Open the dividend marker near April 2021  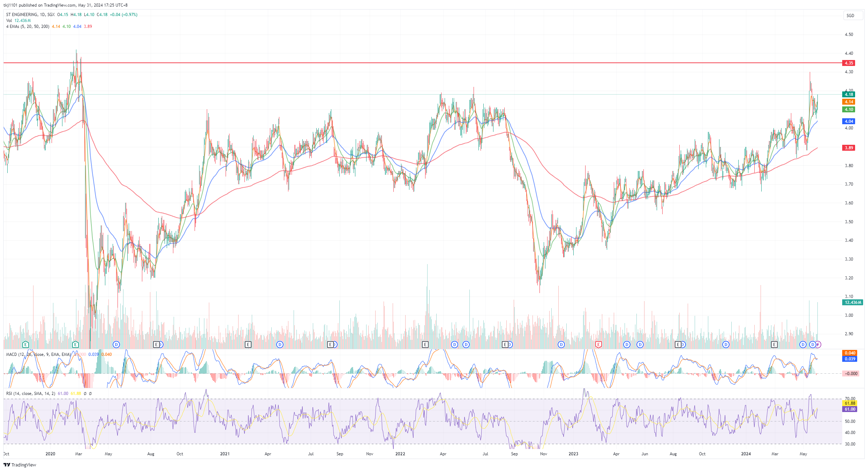click(280, 345)
